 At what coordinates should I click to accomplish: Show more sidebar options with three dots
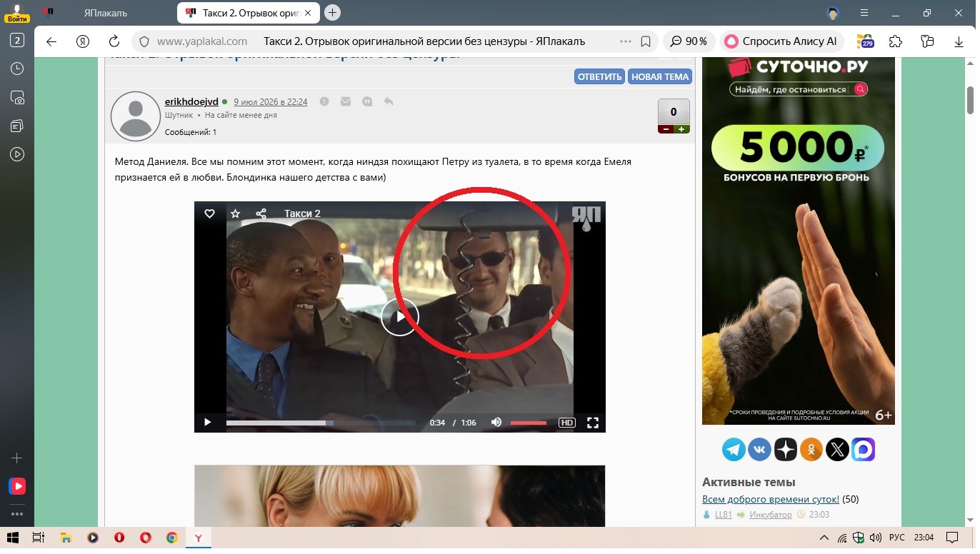17,513
